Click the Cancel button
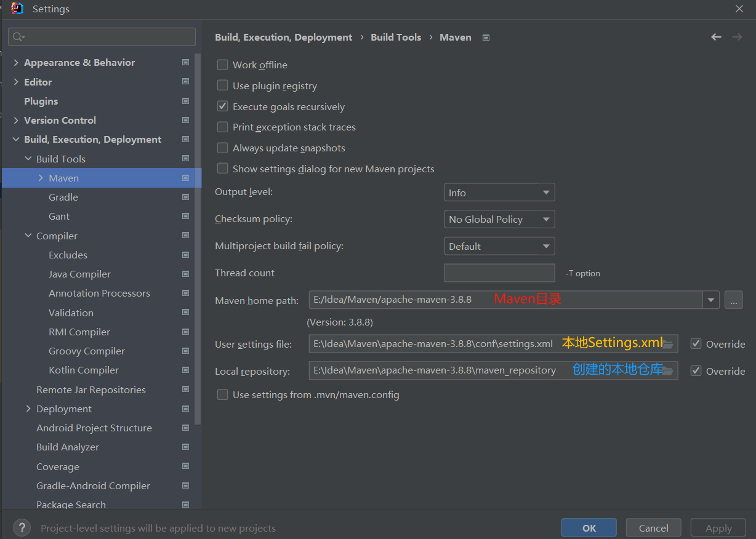 [x=653, y=528]
